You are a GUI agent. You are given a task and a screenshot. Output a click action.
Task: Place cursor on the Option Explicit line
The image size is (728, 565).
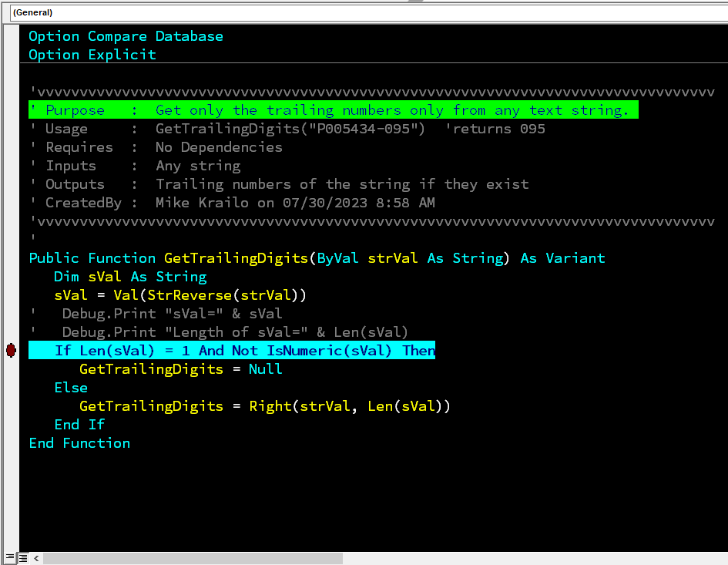[x=92, y=55]
